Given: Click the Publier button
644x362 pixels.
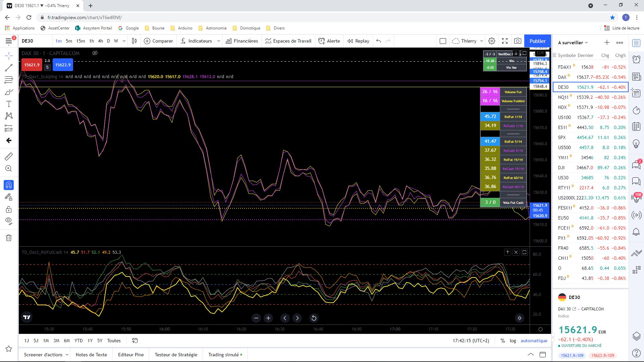Looking at the screenshot, I should click(x=537, y=41).
